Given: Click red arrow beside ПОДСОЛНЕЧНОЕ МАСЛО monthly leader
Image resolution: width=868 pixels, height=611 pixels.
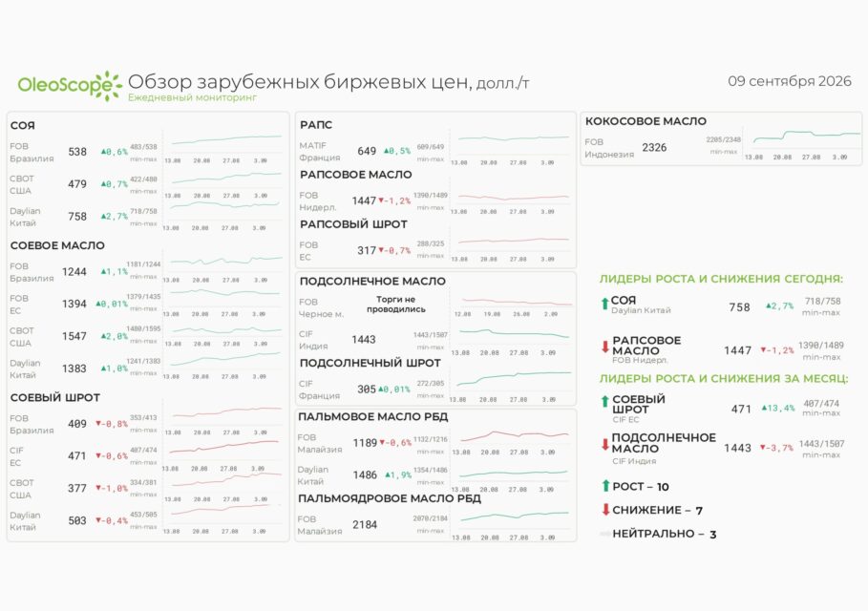Looking at the screenshot, I should pyautogui.click(x=605, y=445).
